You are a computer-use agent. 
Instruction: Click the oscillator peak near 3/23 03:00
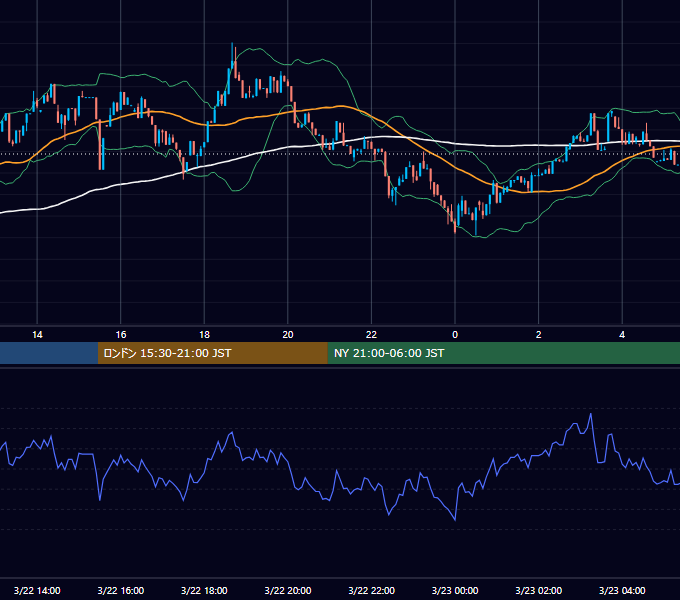pos(590,415)
